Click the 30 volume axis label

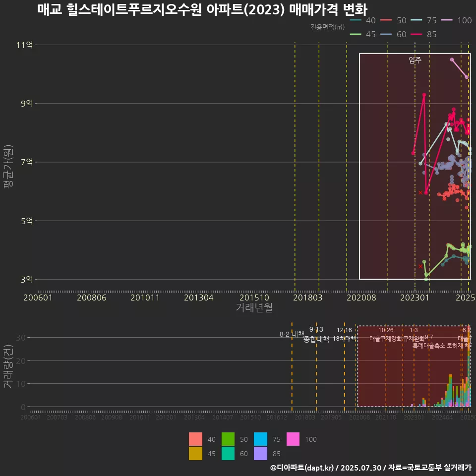(21, 338)
